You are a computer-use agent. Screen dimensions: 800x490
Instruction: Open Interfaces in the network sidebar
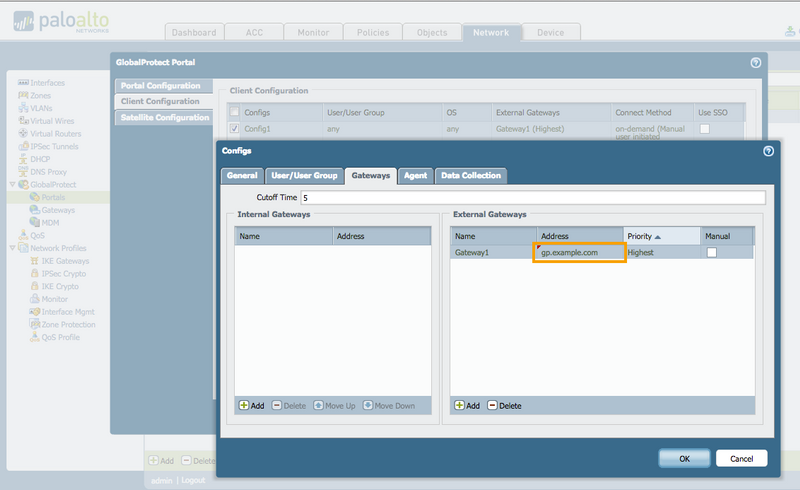click(47, 82)
